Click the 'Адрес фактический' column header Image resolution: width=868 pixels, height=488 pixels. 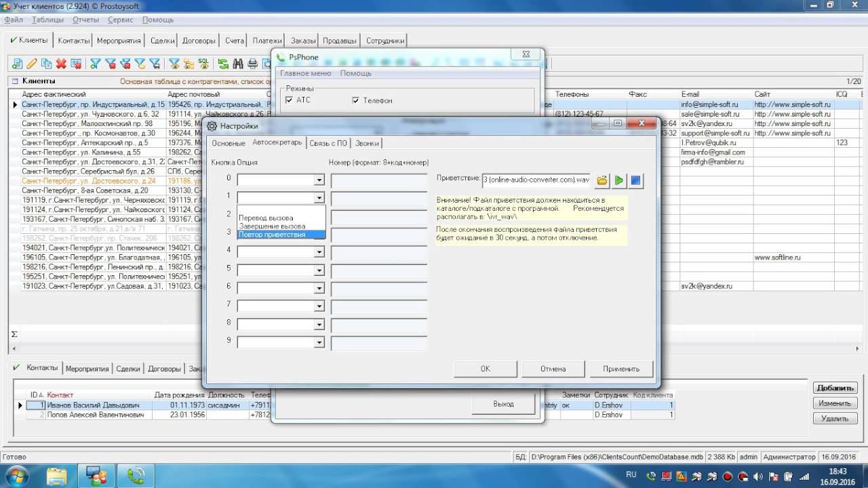coord(92,94)
